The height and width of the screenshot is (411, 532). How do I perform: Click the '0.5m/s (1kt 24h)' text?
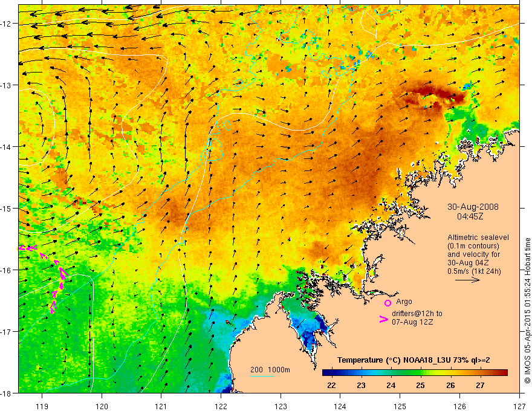pyautogui.click(x=474, y=271)
